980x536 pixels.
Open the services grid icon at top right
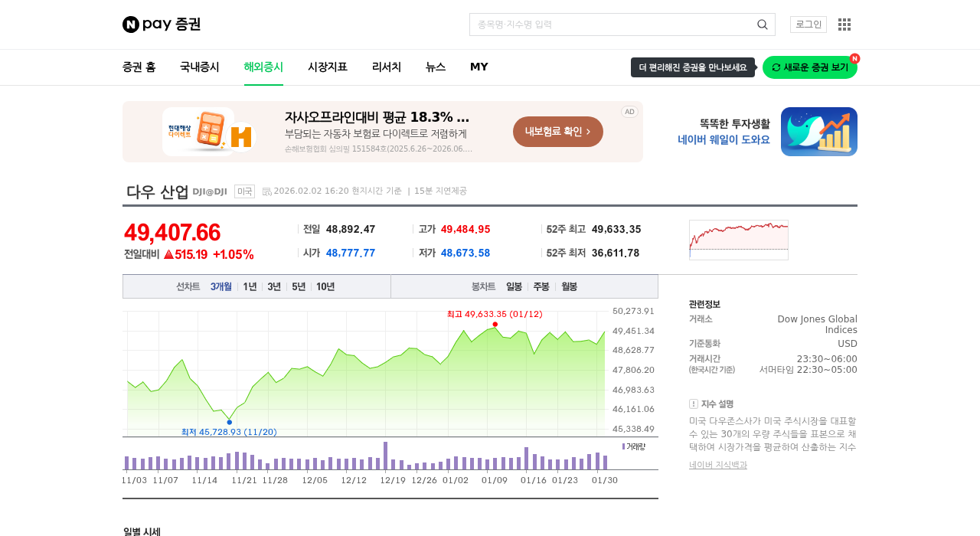pos(843,24)
